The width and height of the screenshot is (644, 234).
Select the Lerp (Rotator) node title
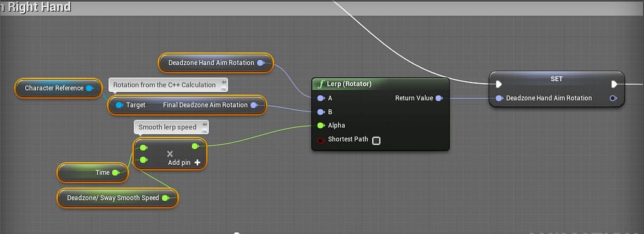pos(349,84)
